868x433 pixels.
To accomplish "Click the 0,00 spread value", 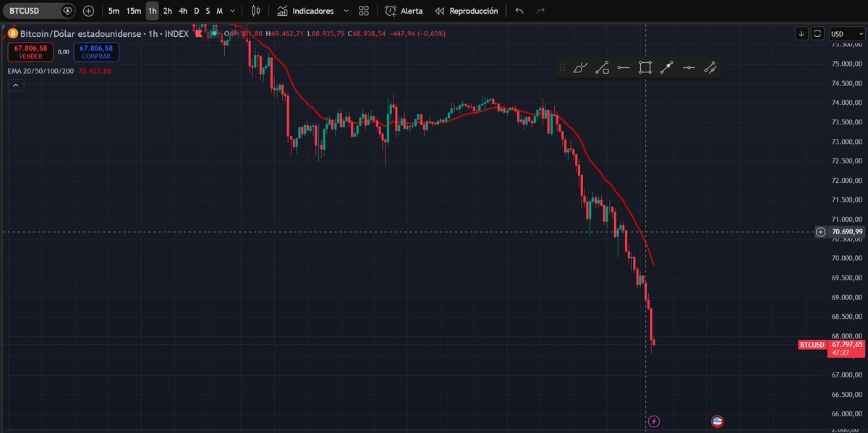I will (x=63, y=51).
